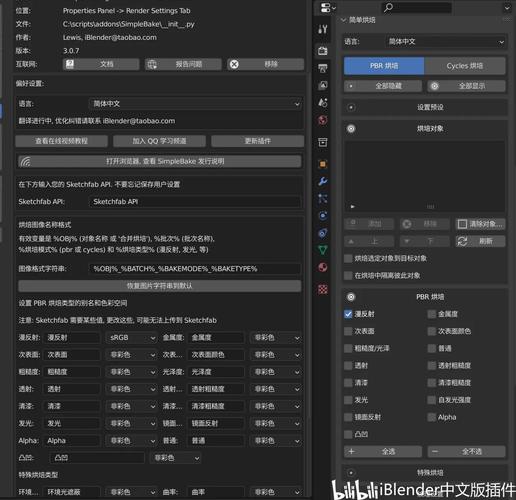Click the 文档 documentation button

(x=101, y=64)
